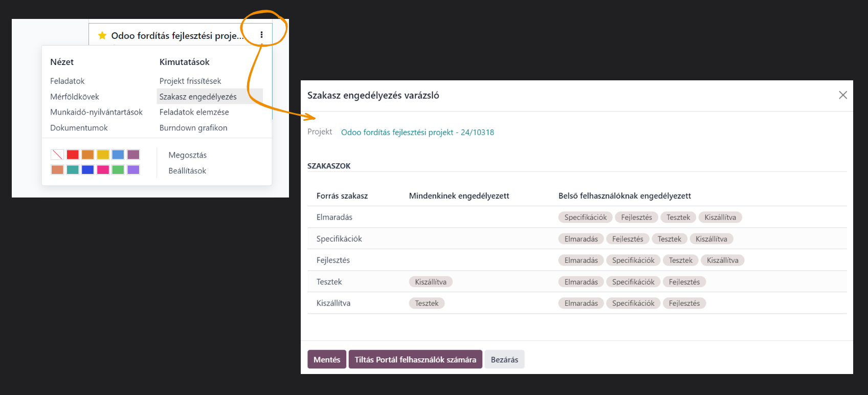Screen dimensions: 868x395
Task: Click Elmaradás tag in the Kiszállítva row
Action: (x=581, y=303)
